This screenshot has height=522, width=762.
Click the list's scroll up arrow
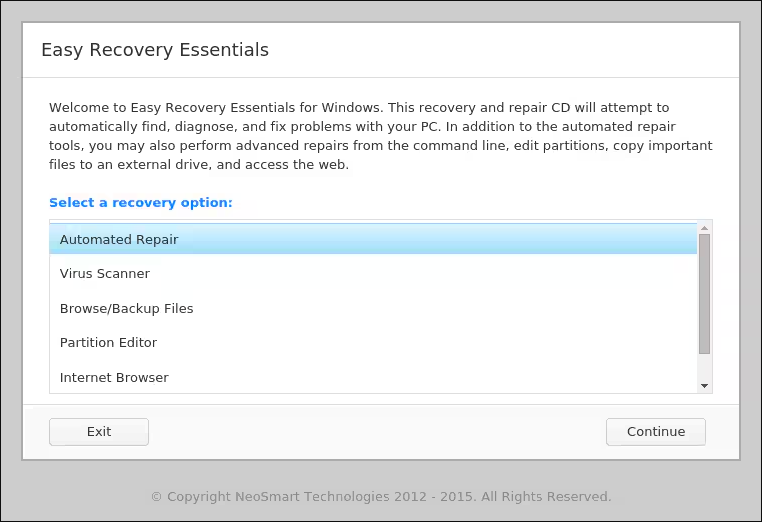pyautogui.click(x=705, y=226)
